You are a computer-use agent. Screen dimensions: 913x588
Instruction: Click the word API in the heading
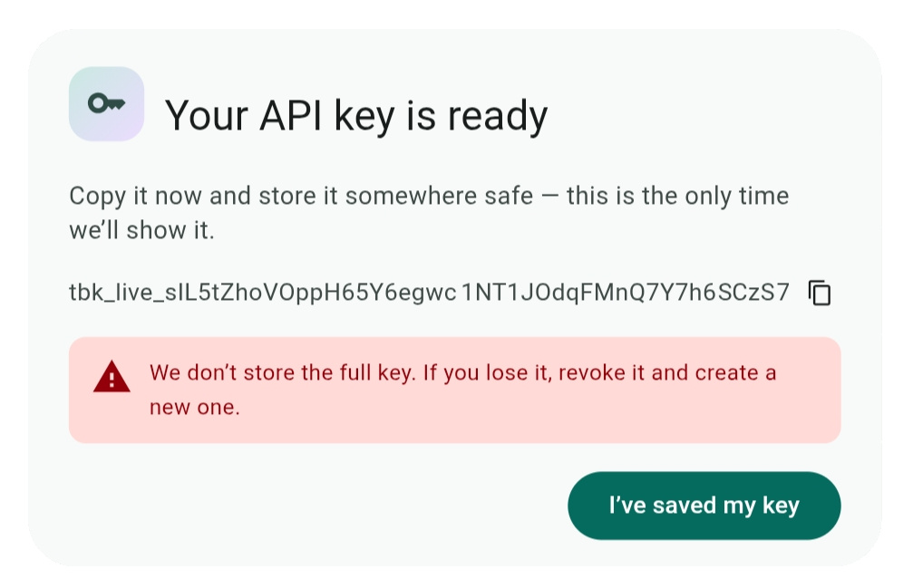pyautogui.click(x=290, y=115)
